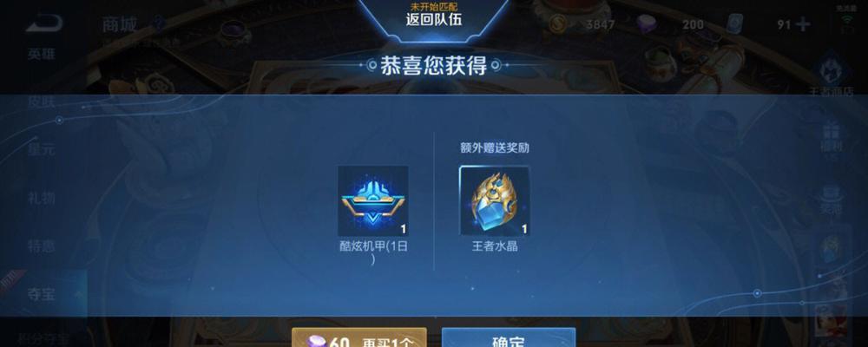868x347 pixels.
Task: Tap the gold coin currency icon
Action: click(x=558, y=23)
